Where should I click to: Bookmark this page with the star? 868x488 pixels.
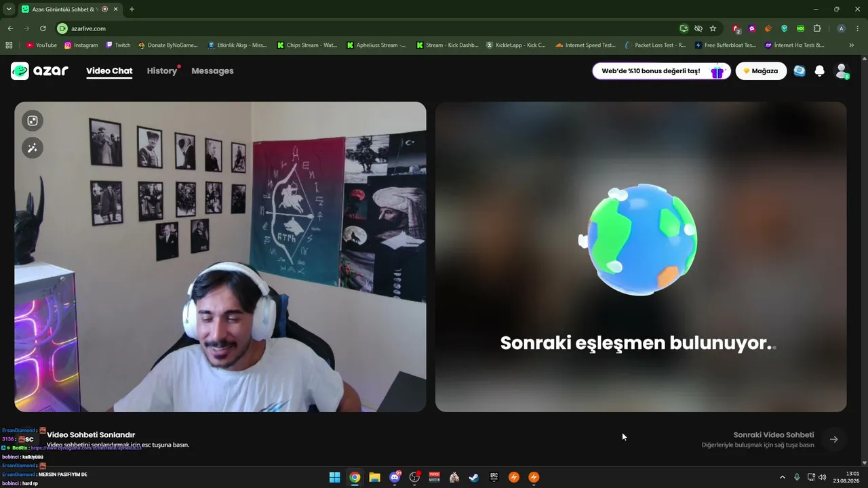coord(713,28)
